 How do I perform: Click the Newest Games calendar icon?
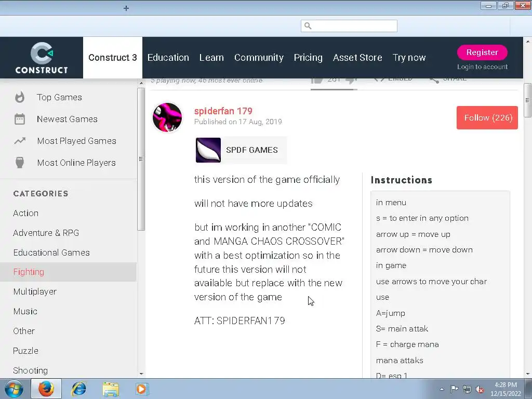coord(20,119)
